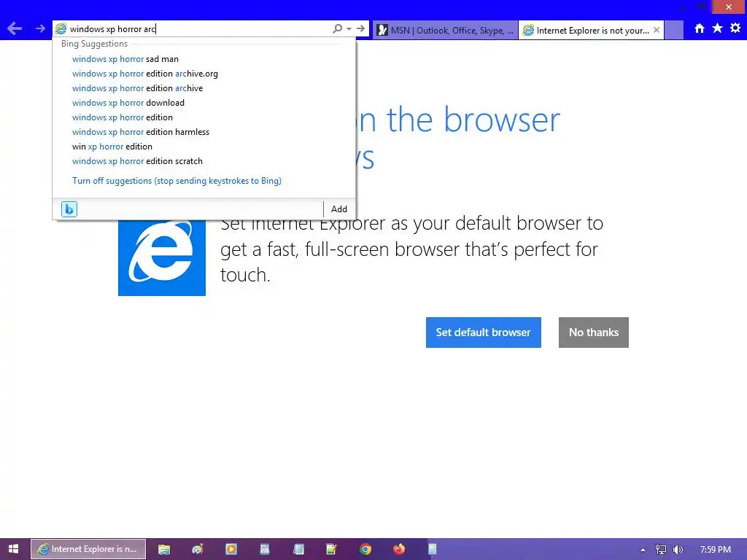The width and height of the screenshot is (747, 560).
Task: Click Turn off suggestions link
Action: click(x=177, y=181)
